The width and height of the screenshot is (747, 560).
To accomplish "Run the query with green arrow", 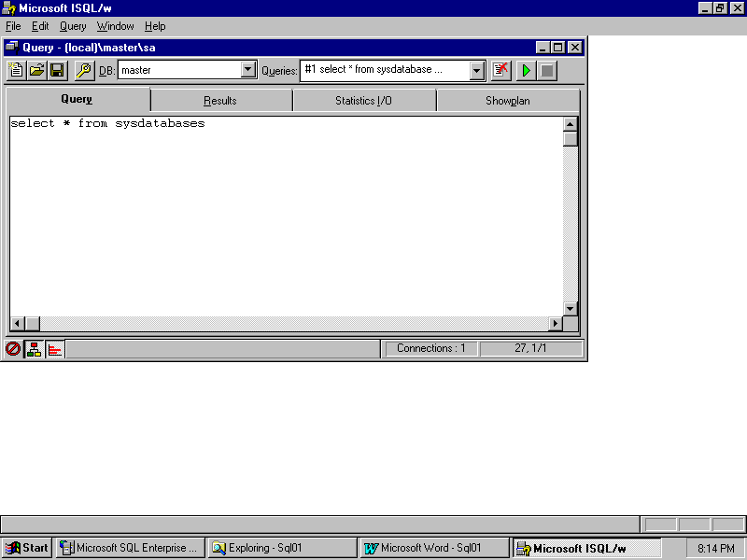I will point(527,70).
